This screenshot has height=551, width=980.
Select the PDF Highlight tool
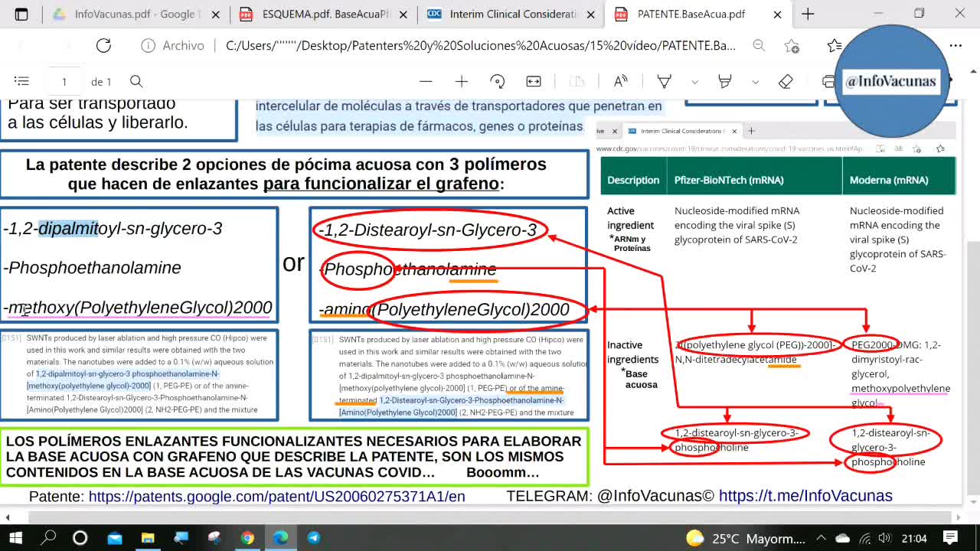pyautogui.click(x=724, y=81)
